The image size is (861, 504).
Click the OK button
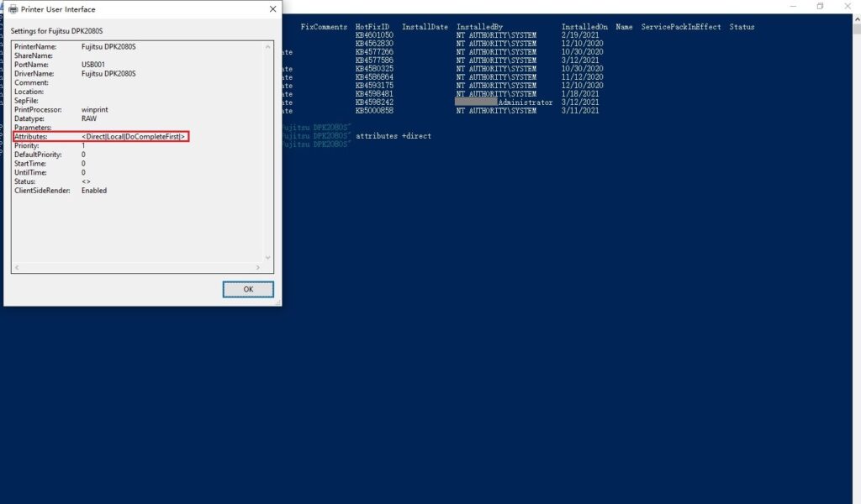tap(248, 289)
